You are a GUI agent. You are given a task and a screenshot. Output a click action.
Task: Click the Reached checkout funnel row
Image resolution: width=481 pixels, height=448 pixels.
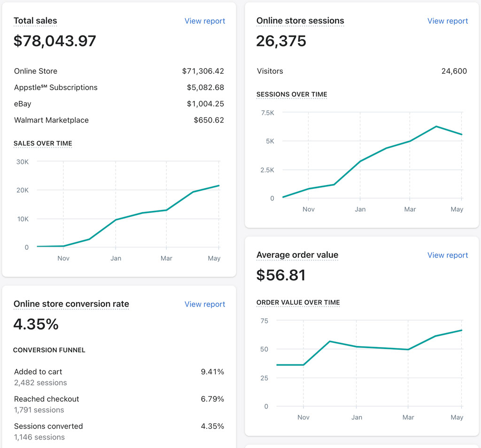119,404
